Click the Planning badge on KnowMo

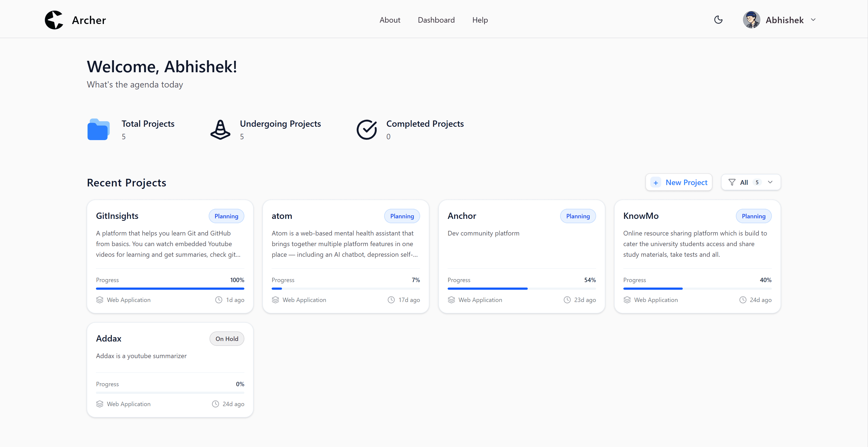pos(753,216)
